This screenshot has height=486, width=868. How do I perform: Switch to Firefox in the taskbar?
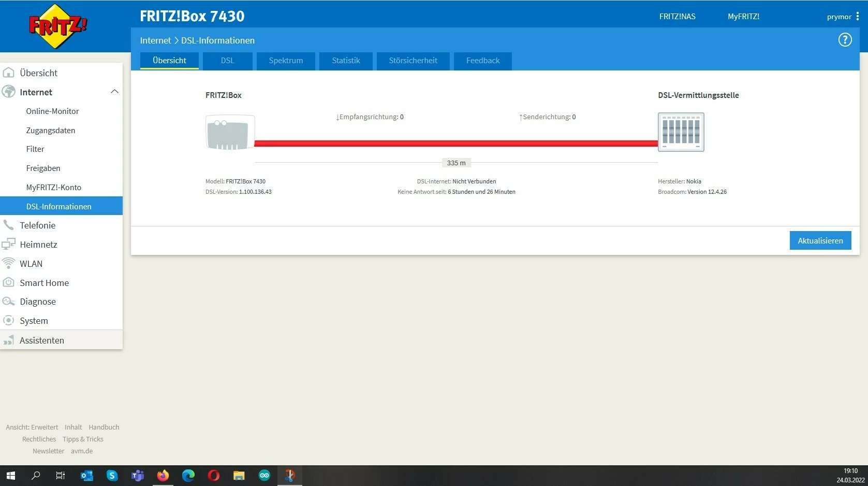[163, 475]
